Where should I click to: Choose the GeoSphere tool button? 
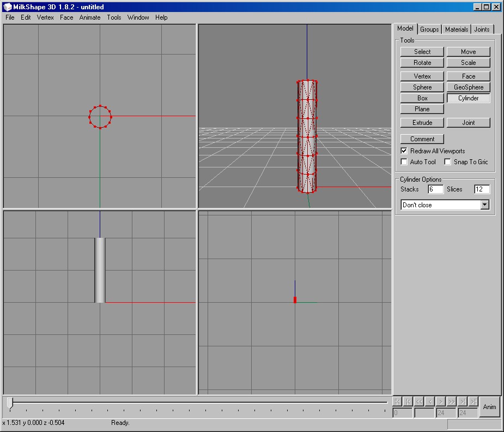(x=468, y=87)
